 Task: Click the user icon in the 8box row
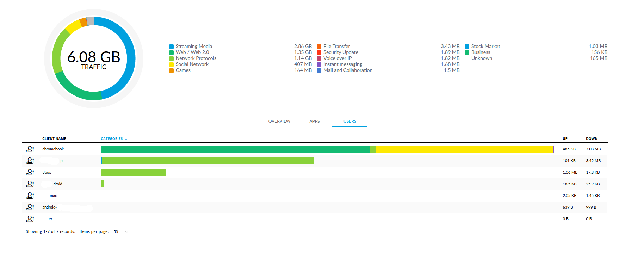30,172
